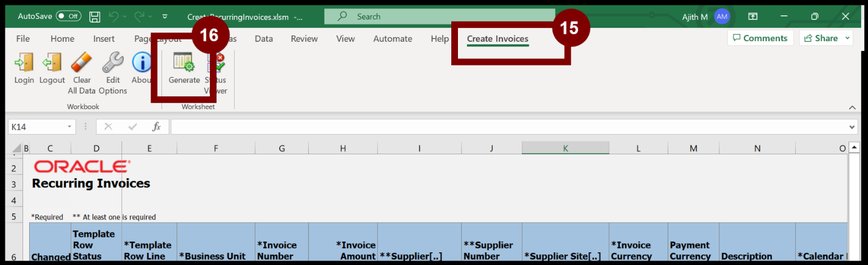The image size is (868, 265).
Task: Click the formula bar Enter checkmark icon
Action: (x=132, y=127)
